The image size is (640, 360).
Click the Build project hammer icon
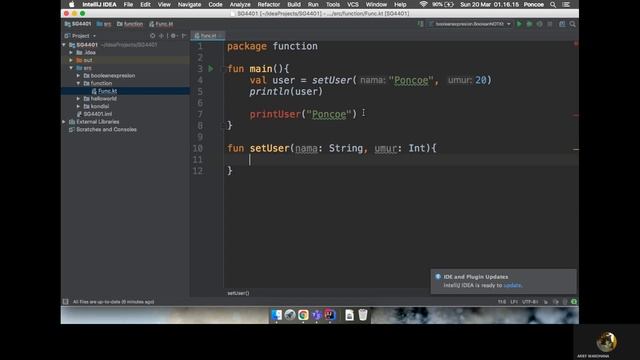[420, 24]
